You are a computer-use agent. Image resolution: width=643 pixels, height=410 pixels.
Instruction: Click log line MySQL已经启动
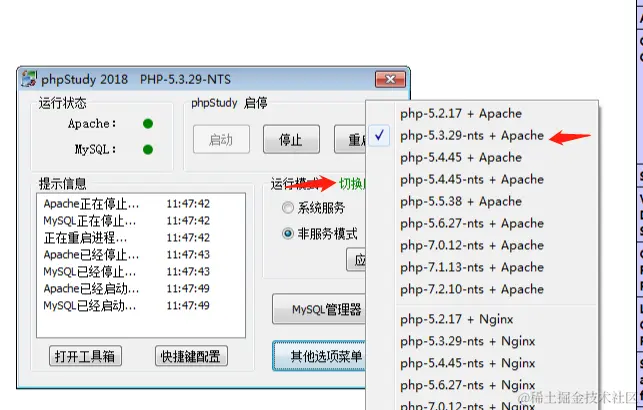(127, 306)
